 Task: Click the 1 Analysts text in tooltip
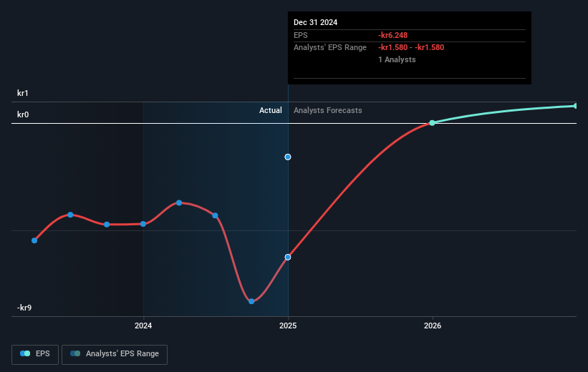click(397, 59)
